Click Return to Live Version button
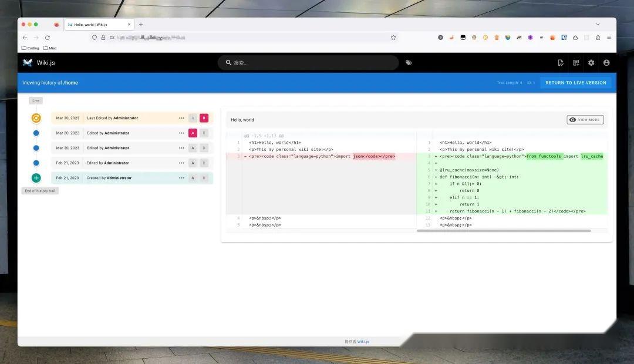The width and height of the screenshot is (634, 364). click(576, 83)
